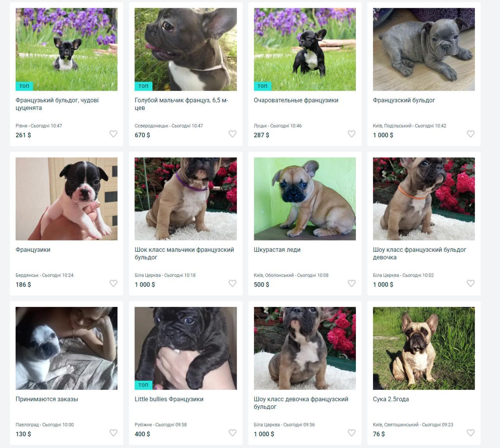This screenshot has width=500, height=448.
Task: Favorite the 261 $ bulldog listing with the heart
Action: 113,134
